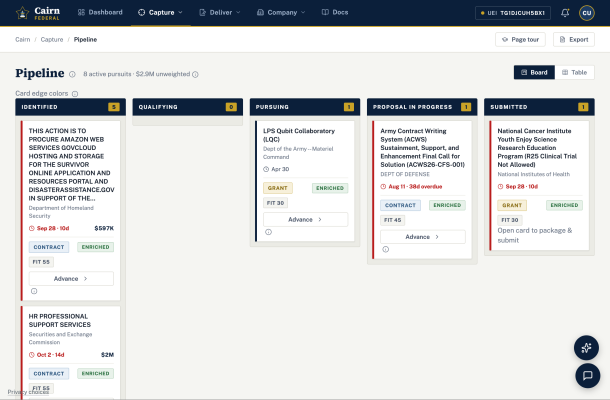Click the Submitted column count badge
610x400 pixels.
click(583, 107)
